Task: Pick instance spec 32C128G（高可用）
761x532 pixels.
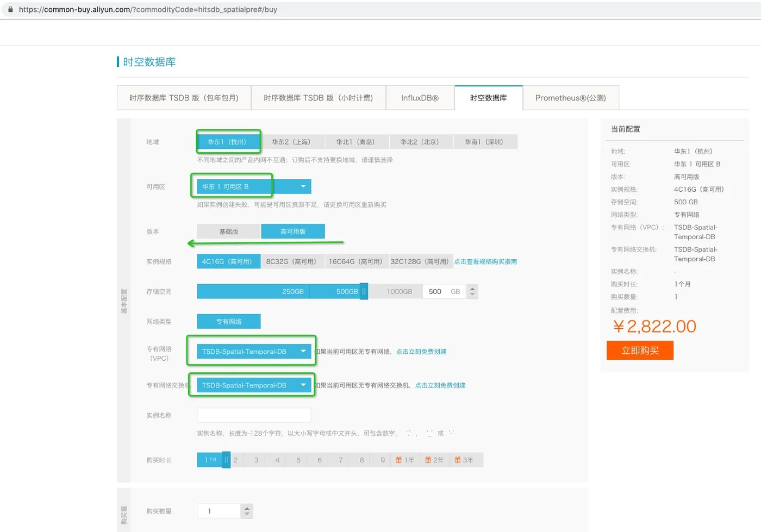Action: tap(421, 261)
